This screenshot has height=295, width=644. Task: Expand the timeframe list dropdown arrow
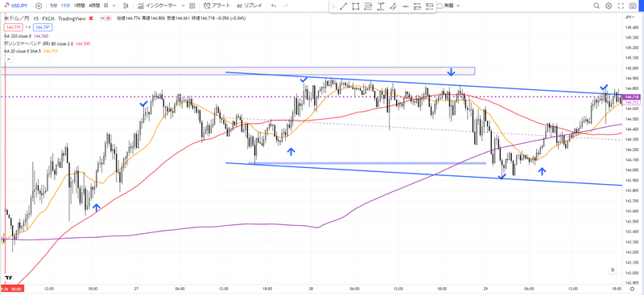(114, 6)
